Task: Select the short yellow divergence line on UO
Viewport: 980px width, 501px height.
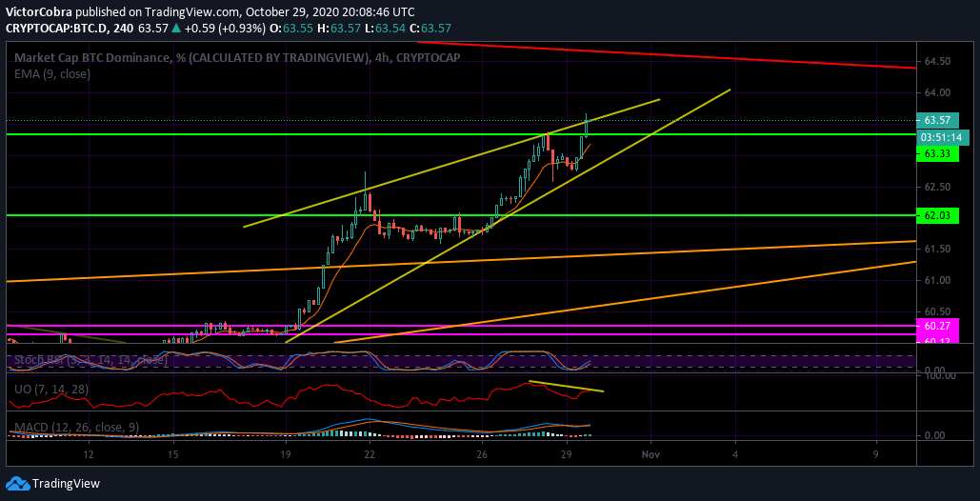Action: [x=567, y=386]
